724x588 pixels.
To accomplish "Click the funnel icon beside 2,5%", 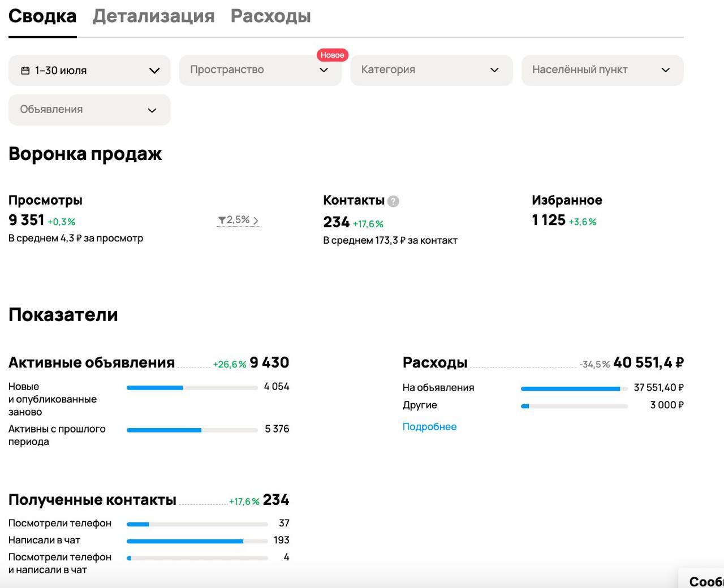I will pos(222,220).
